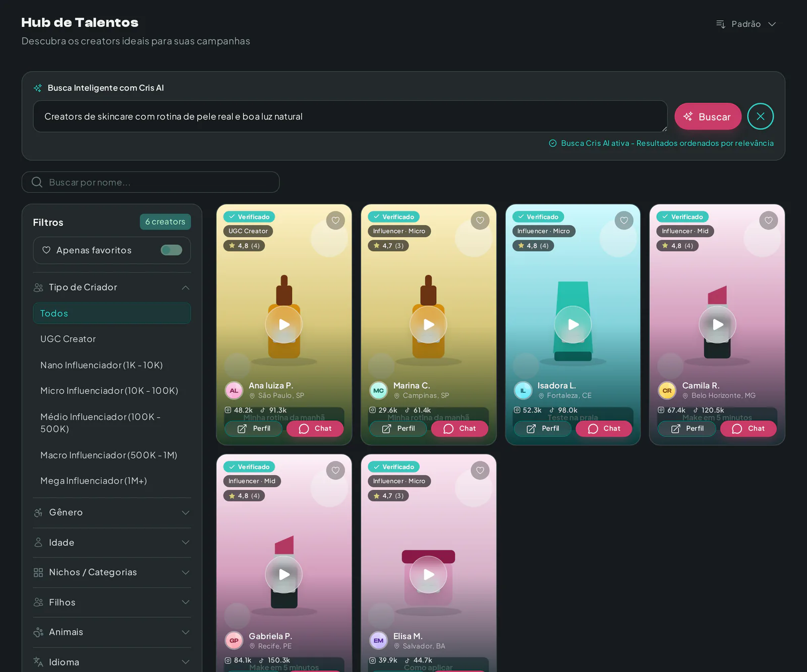Viewport: 807px width, 672px height.
Task: Play Ana luiza P.'s video
Action: (x=284, y=325)
